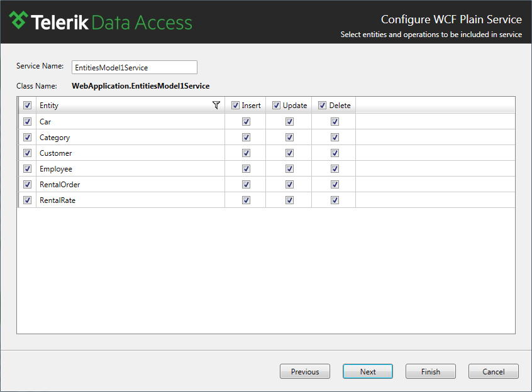Toggle the select-all Entity header checkbox
Viewport: 532px width, 392px height.
28,106
